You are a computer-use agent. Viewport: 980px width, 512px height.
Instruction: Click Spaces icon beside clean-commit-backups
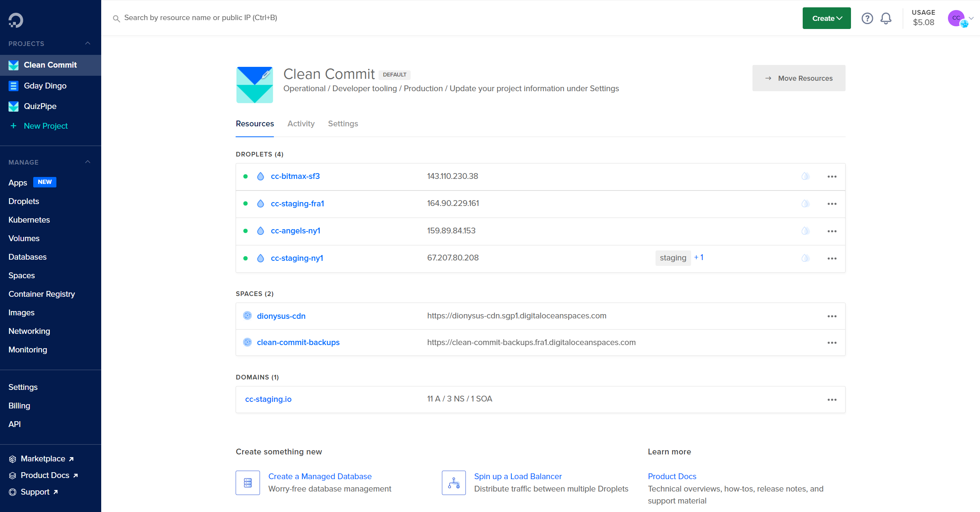pos(247,342)
